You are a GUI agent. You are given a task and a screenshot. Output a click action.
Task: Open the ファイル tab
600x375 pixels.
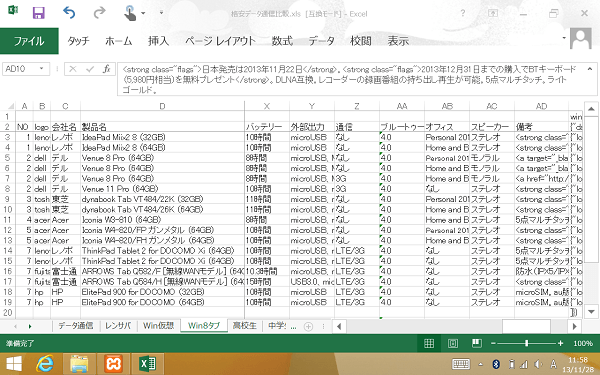[29, 41]
